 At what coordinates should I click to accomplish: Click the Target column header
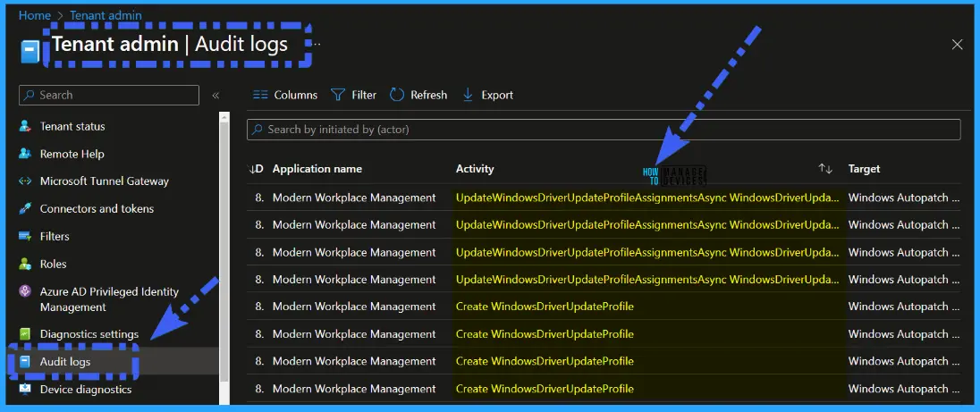[x=864, y=169]
